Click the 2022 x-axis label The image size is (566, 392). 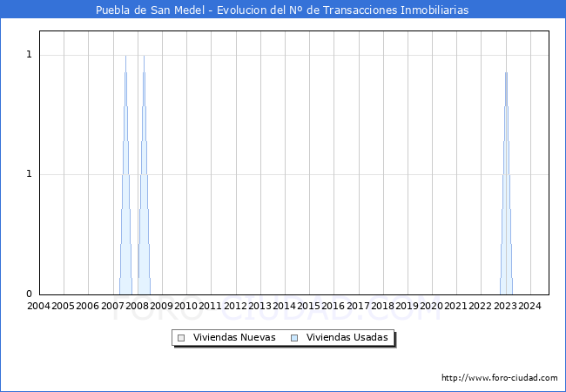click(481, 306)
